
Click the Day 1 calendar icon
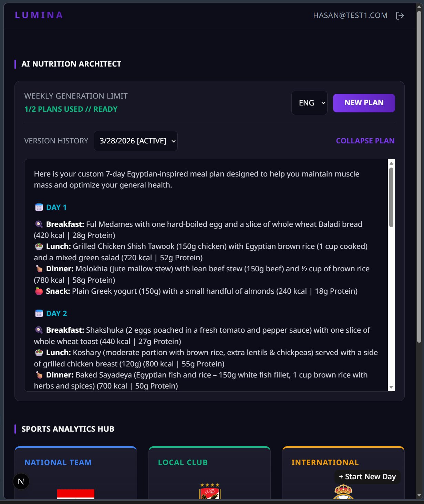39,208
